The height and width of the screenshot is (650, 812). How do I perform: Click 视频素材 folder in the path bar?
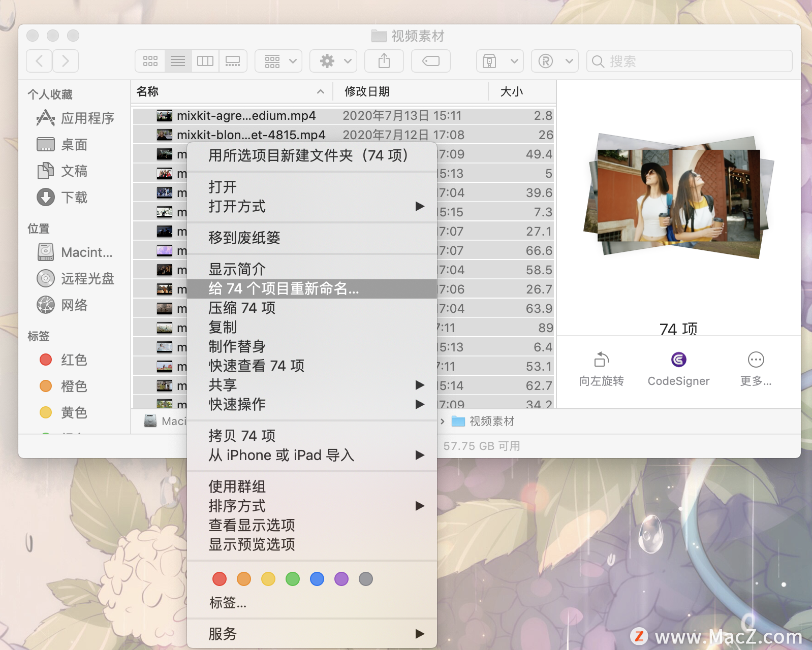[483, 421]
